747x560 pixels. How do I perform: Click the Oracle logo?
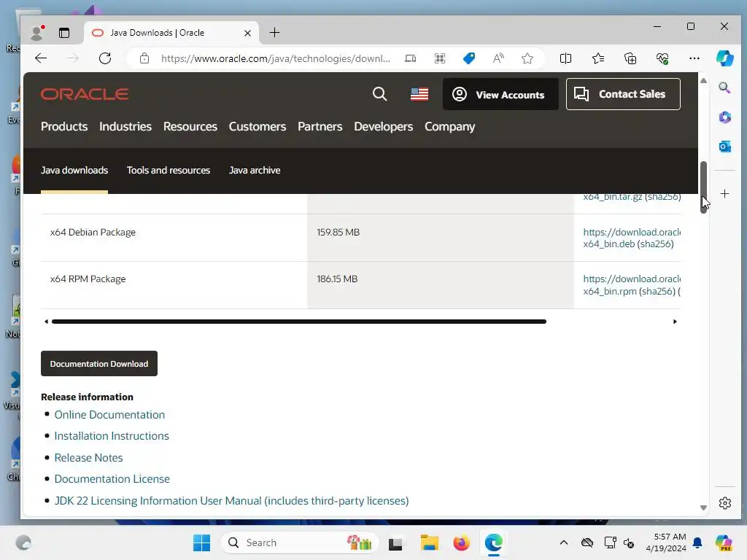[85, 94]
